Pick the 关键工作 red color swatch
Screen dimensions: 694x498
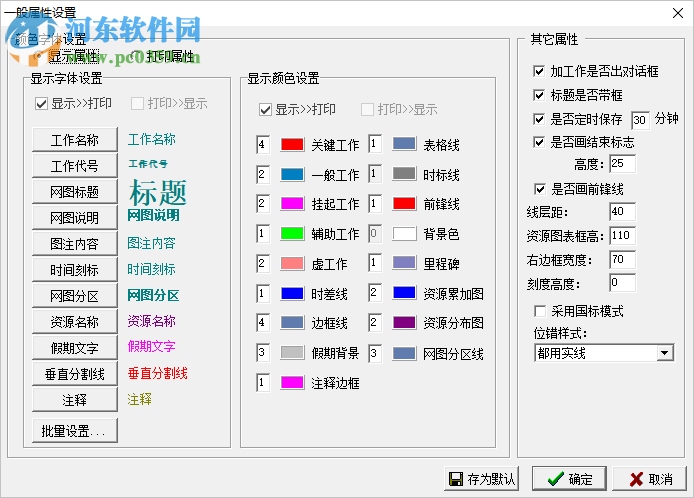tap(292, 144)
